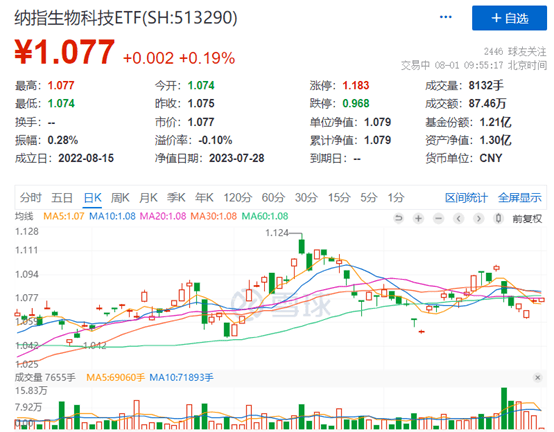
Task: Switch to 30分 interval tab
Action: tap(306, 197)
